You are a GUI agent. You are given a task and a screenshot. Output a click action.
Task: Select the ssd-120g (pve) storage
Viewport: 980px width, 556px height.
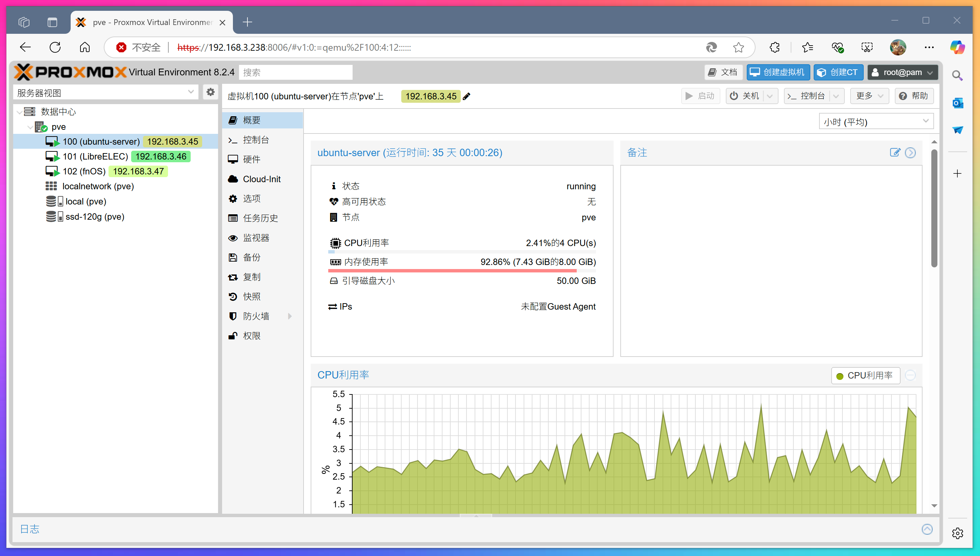pyautogui.click(x=95, y=217)
